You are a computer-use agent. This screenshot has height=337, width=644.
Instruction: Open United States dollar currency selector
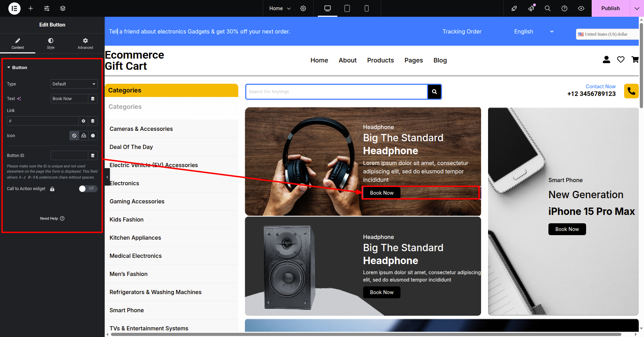point(607,34)
